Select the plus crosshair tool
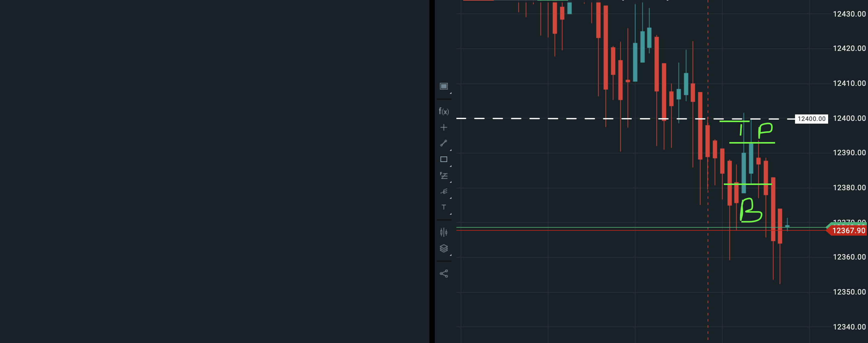Viewport: 868px width, 343px height. pos(444,127)
